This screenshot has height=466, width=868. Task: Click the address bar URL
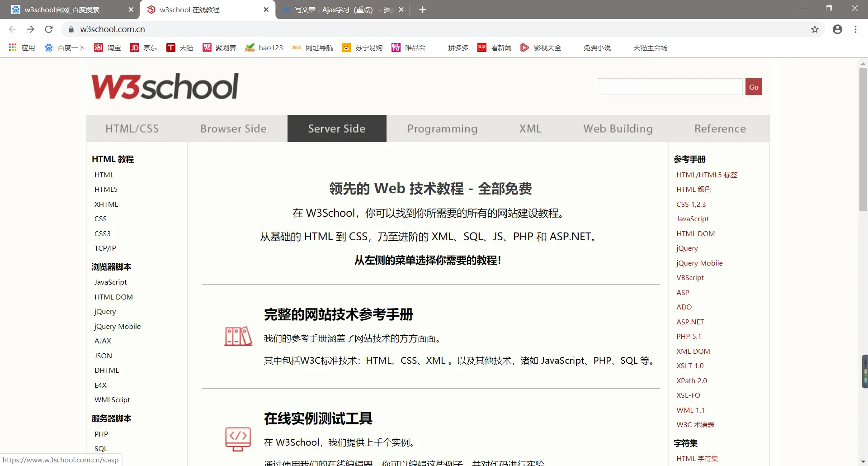tap(113, 29)
